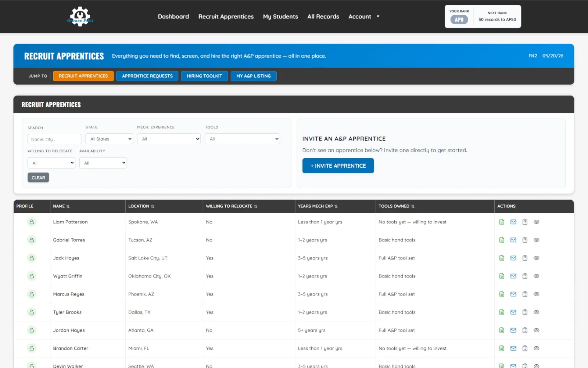The image size is (588, 368).
Task: Click the unlock profile icon for Tyler Brooks
Action: tap(32, 312)
